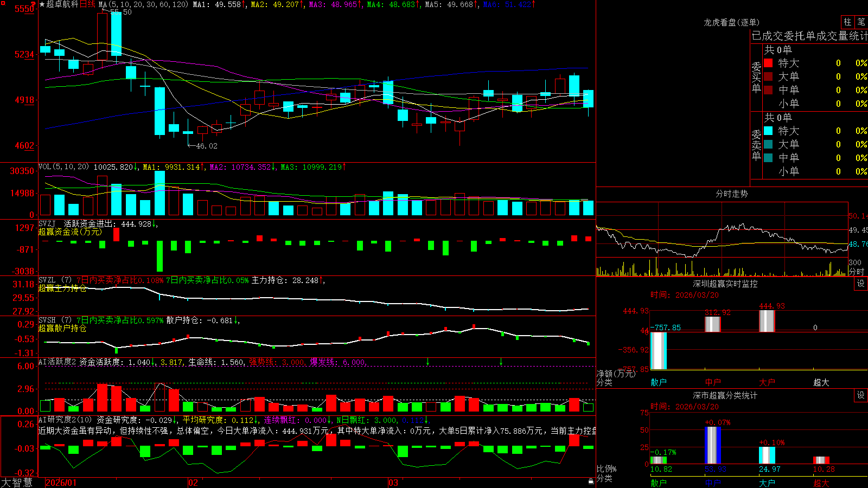The width and height of the screenshot is (868, 488).
Task: Click 超赢资金流(万元) chart label
Action: click(70, 232)
